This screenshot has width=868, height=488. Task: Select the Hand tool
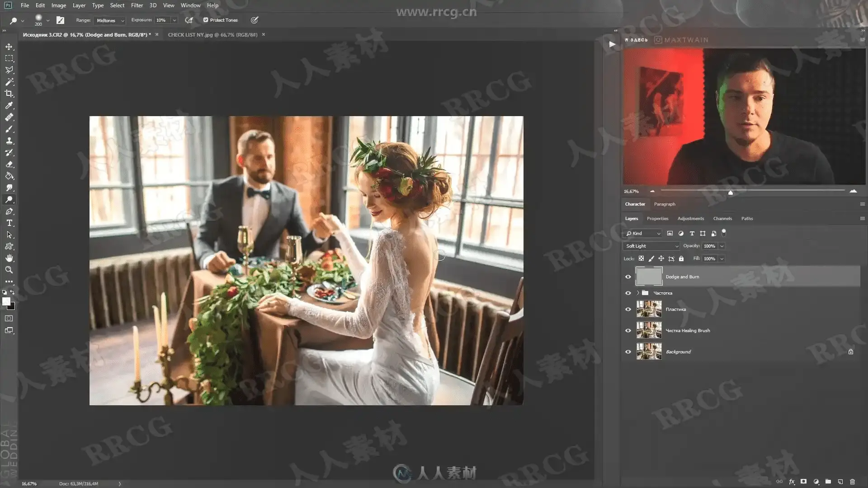(9, 258)
